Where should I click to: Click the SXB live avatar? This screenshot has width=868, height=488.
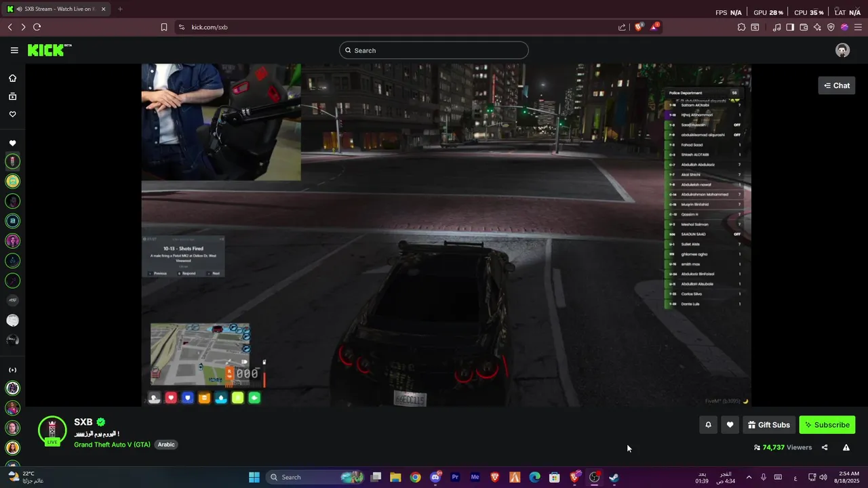click(x=52, y=430)
